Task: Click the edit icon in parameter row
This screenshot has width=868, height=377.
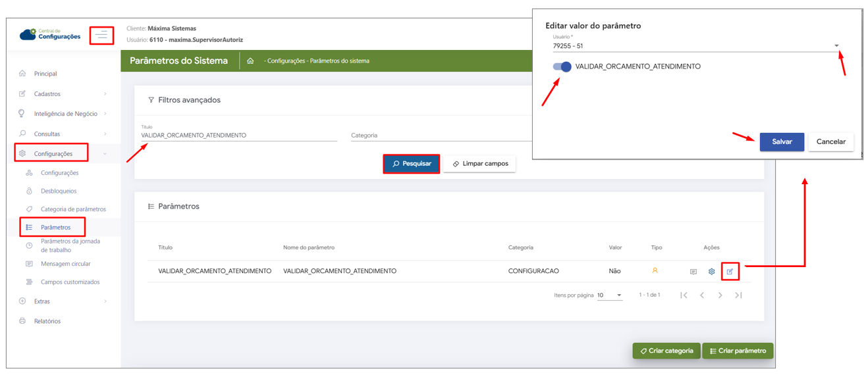Action: (730, 271)
